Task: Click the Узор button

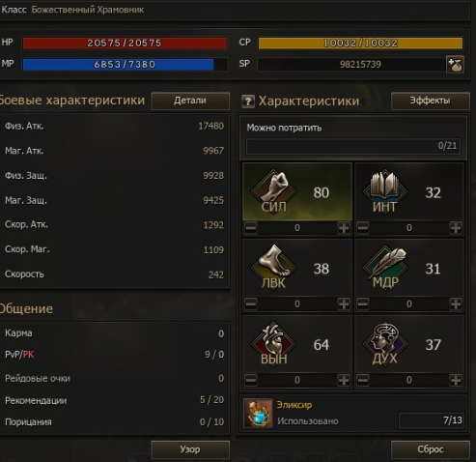Action: click(x=190, y=449)
